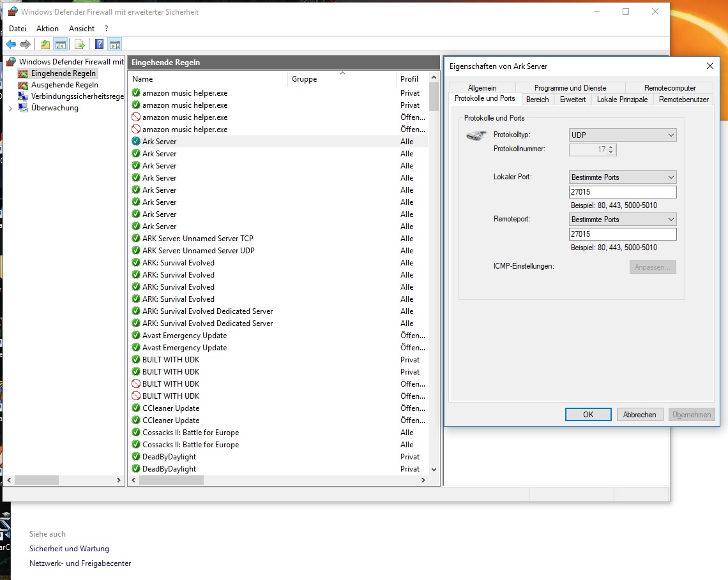Sort rules by Gruppe column header
Screen dimensions: 728x580
(x=342, y=79)
